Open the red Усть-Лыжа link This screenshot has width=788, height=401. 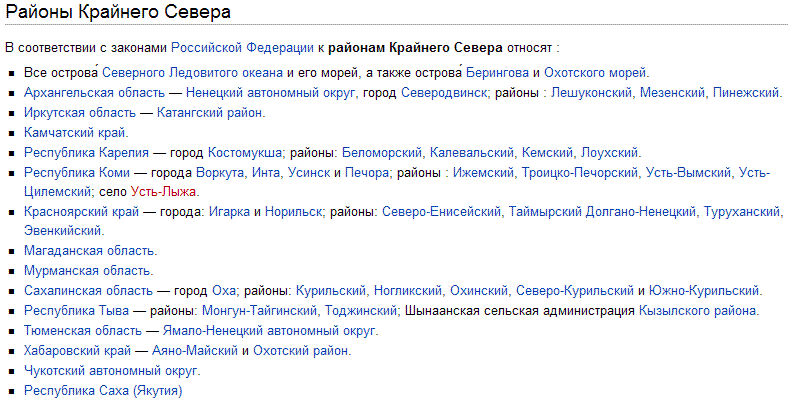(x=163, y=192)
